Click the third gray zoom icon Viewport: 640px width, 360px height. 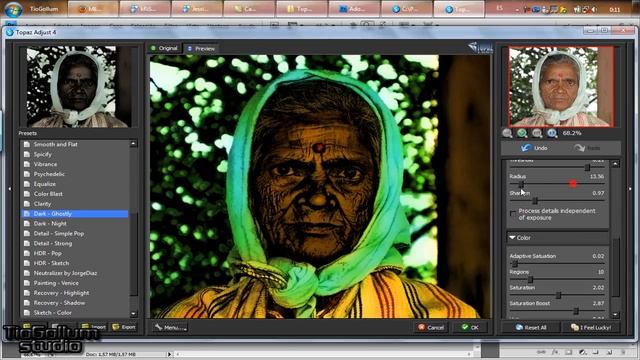tap(537, 133)
